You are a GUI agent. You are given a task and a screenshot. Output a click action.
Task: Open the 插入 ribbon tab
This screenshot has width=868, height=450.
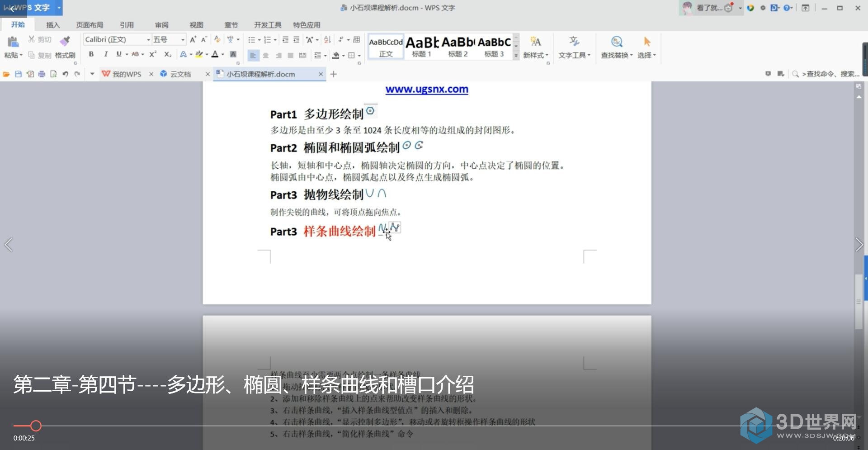coord(53,25)
